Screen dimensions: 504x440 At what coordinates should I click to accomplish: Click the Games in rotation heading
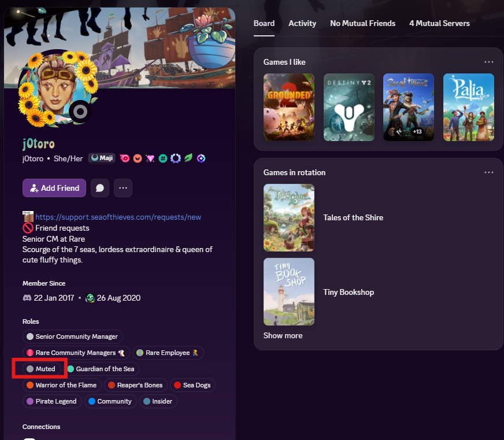click(x=294, y=172)
